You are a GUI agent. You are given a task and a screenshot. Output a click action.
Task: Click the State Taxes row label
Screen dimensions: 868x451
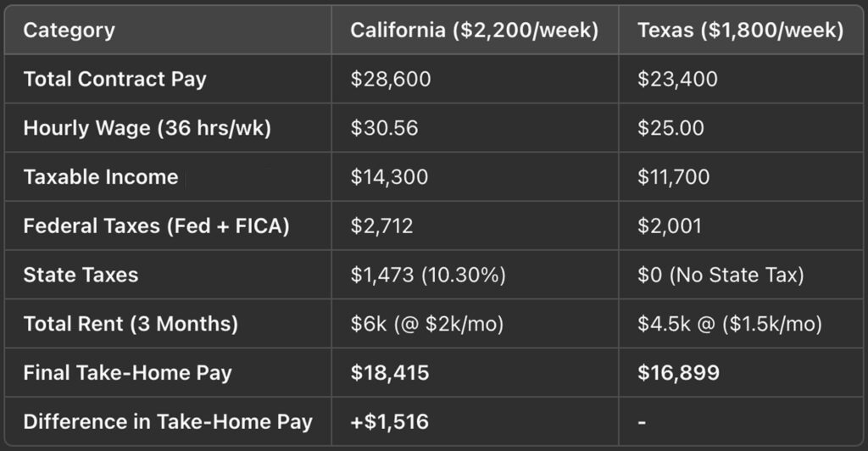click(81, 275)
